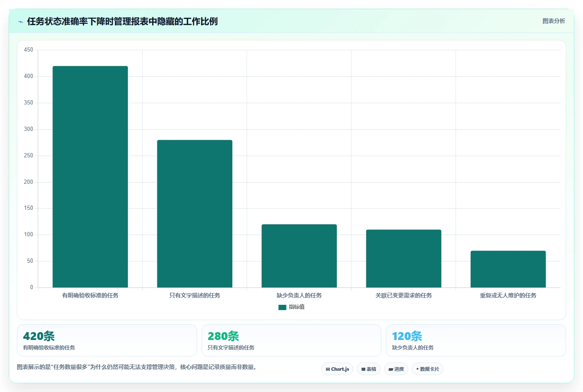Open the 数据卡片 tag

point(428,369)
